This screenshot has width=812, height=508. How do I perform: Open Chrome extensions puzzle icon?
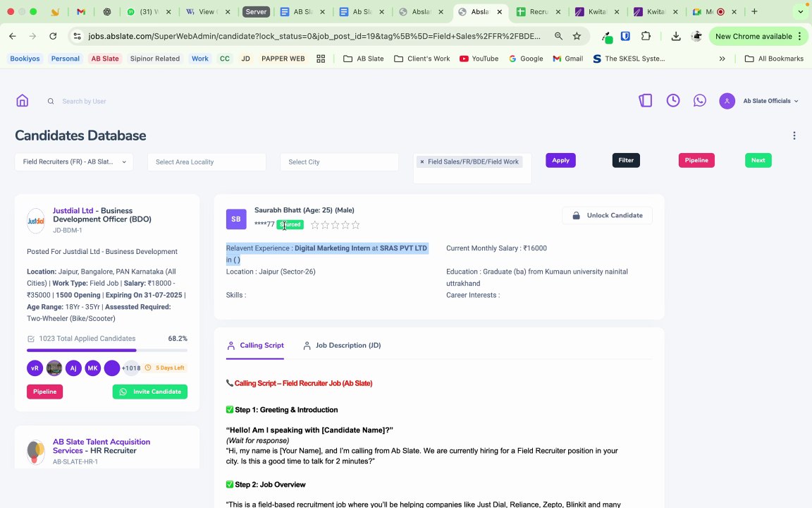pos(646,36)
